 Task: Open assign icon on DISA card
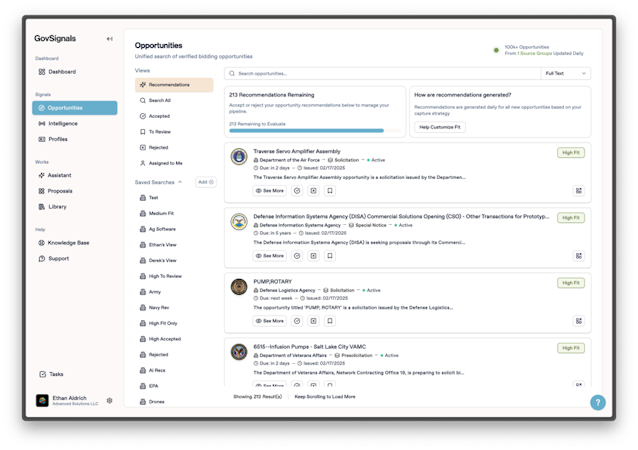[x=579, y=256]
